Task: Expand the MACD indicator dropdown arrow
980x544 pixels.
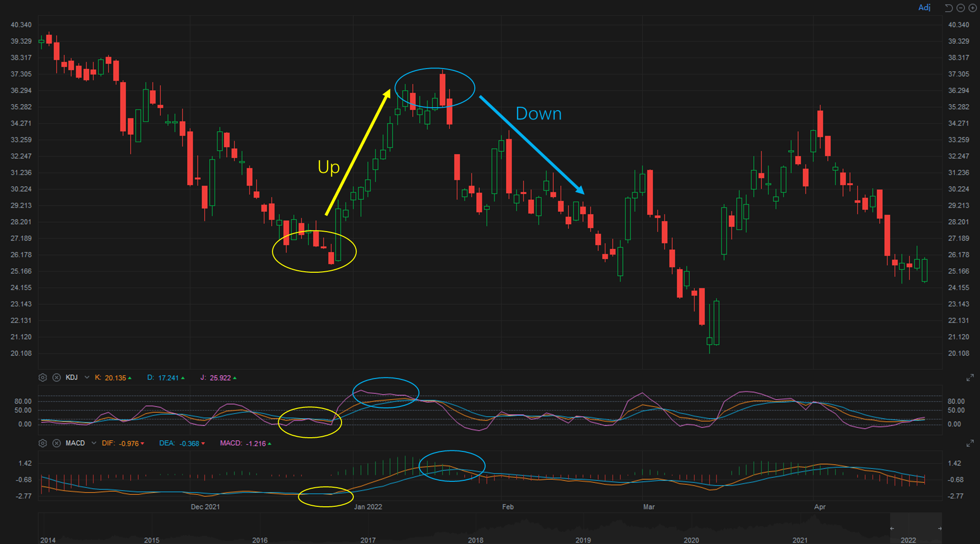Action: click(x=94, y=443)
